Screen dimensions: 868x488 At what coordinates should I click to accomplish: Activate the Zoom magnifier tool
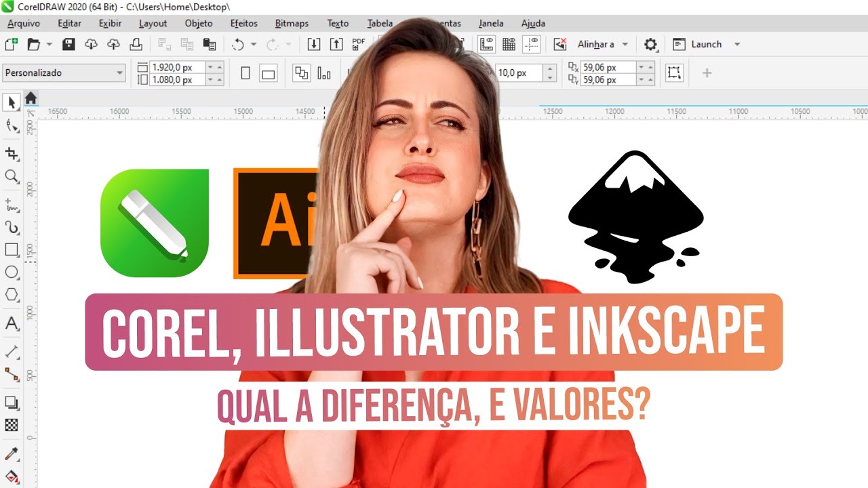point(12,177)
